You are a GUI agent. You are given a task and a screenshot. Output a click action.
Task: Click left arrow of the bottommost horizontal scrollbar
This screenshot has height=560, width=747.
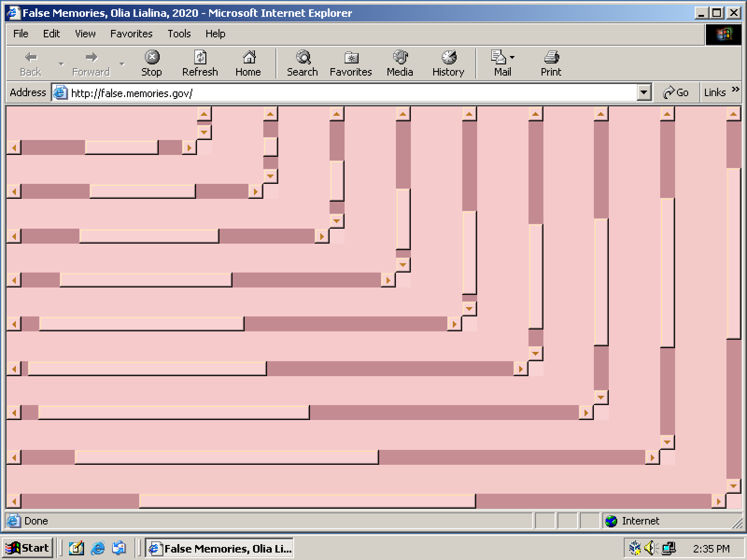pos(14,501)
